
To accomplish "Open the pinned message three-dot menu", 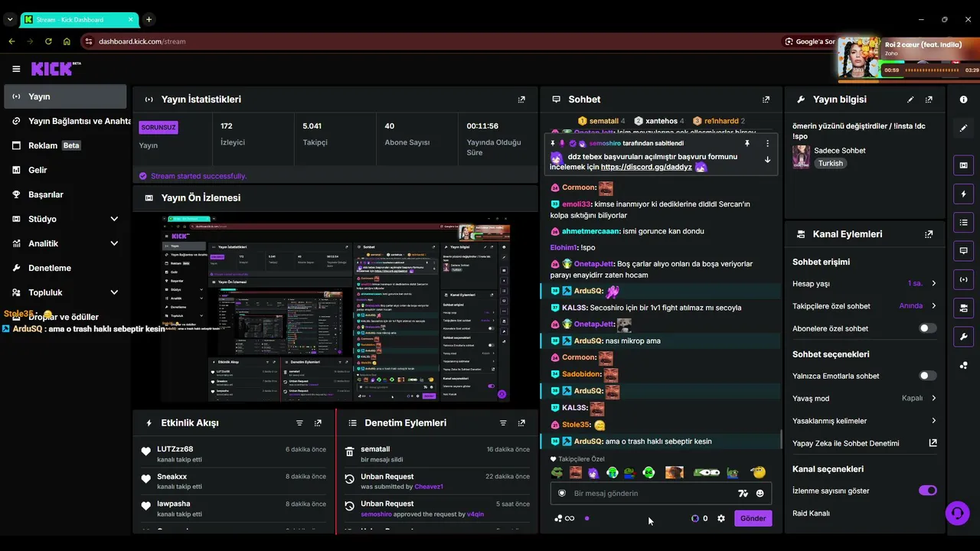I will 767,143.
